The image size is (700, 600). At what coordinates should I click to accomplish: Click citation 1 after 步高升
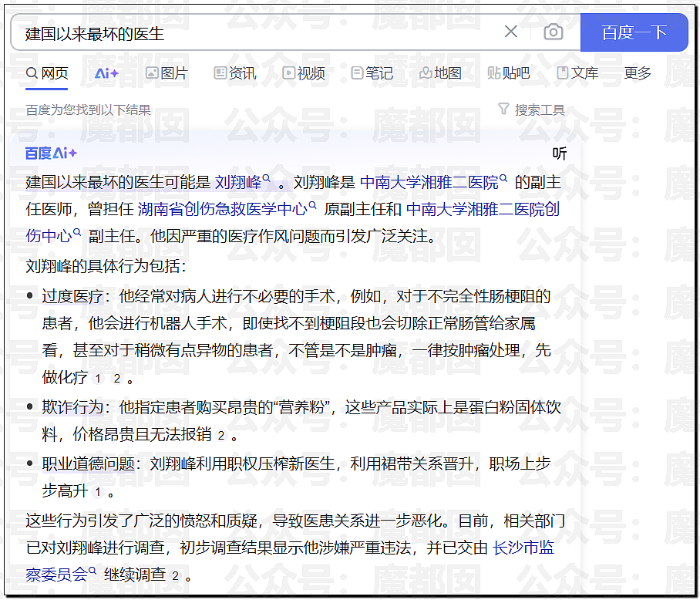click(x=98, y=492)
